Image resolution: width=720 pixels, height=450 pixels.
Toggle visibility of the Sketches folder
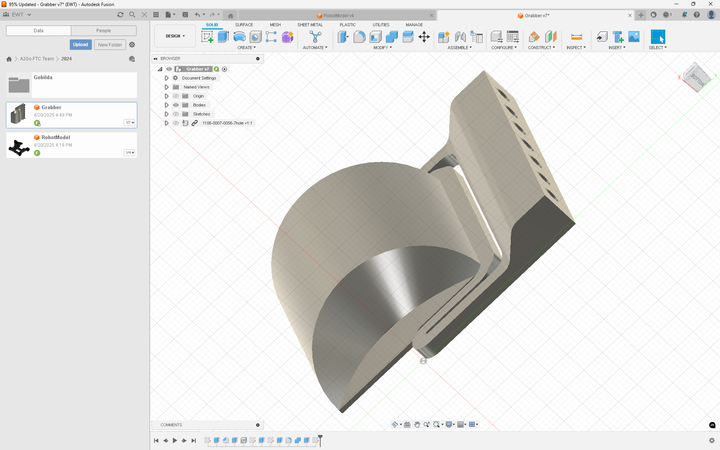tap(176, 114)
